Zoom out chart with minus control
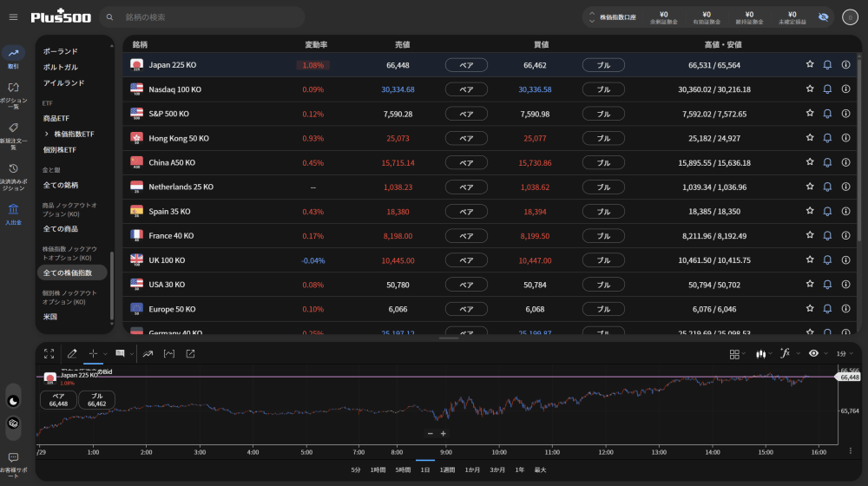Screen dimensions: 868x486 pyautogui.click(x=431, y=433)
